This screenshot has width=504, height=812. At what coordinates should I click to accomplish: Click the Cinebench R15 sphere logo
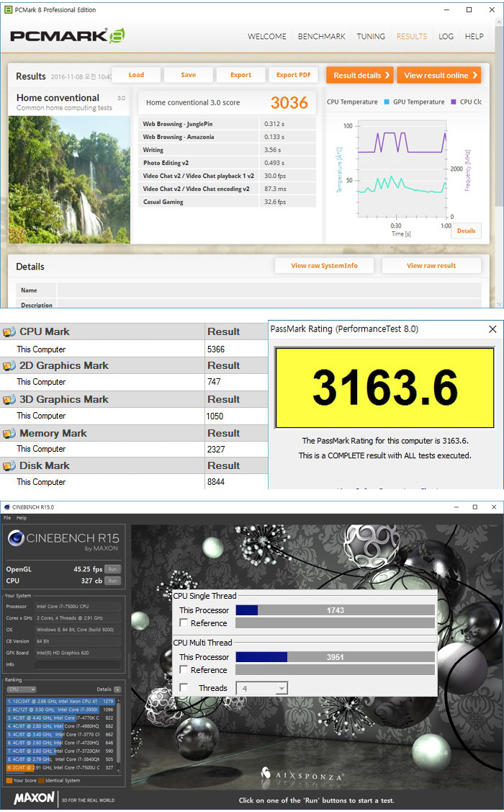[16, 539]
